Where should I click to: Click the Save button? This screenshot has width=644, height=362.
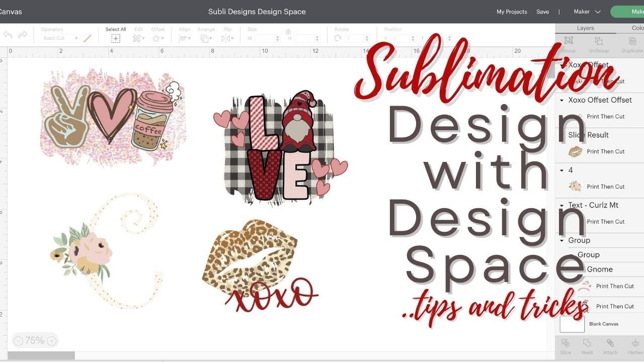(542, 12)
